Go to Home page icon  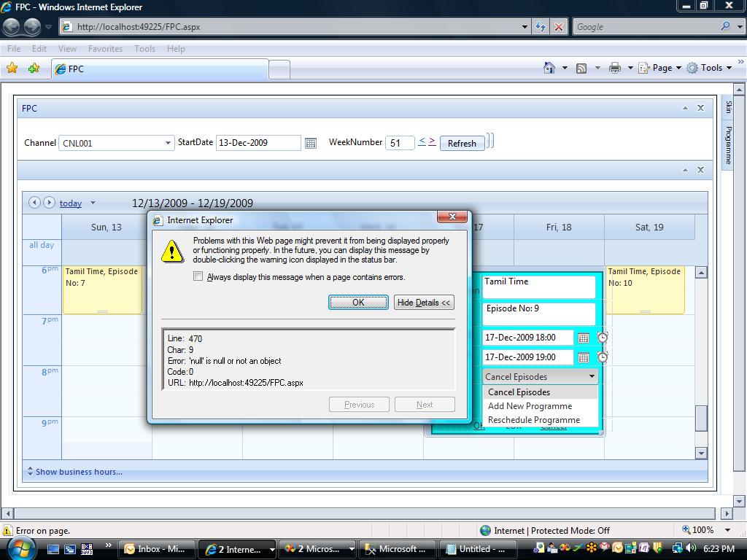(x=549, y=68)
